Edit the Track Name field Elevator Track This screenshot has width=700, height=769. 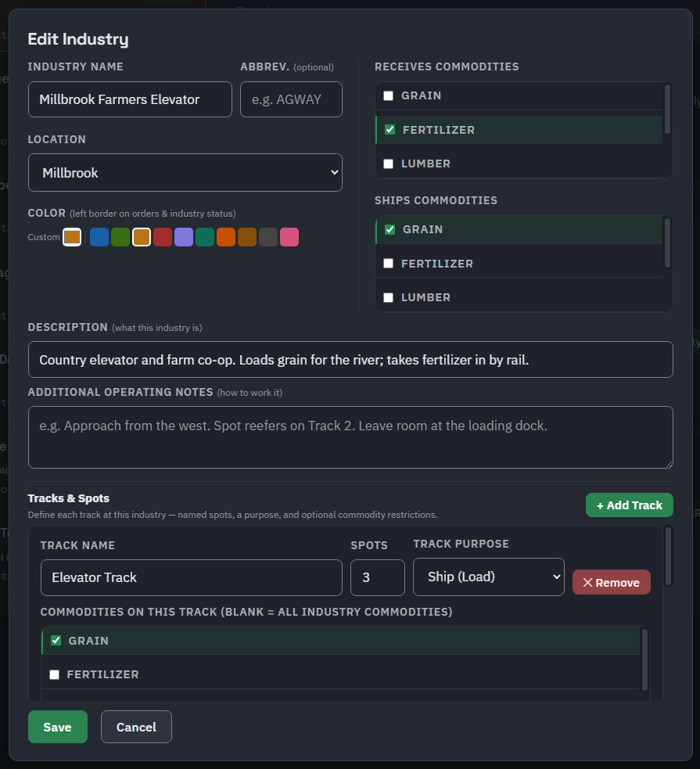pyautogui.click(x=191, y=578)
